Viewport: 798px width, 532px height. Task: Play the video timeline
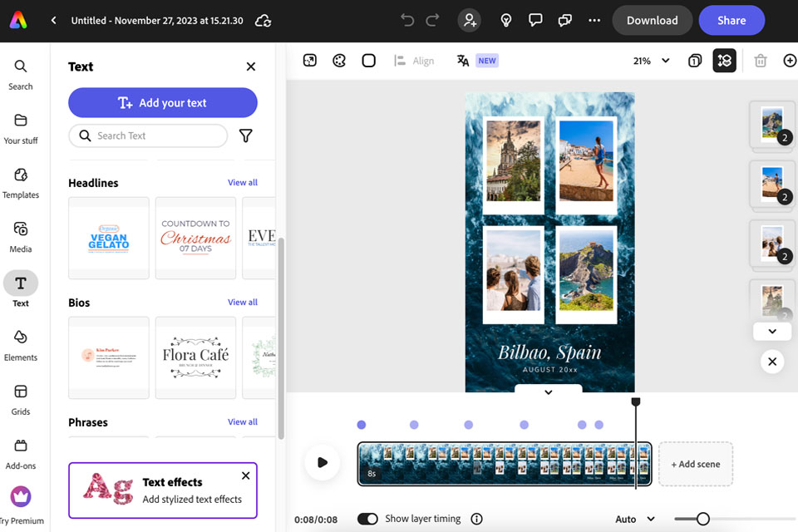pyautogui.click(x=323, y=462)
